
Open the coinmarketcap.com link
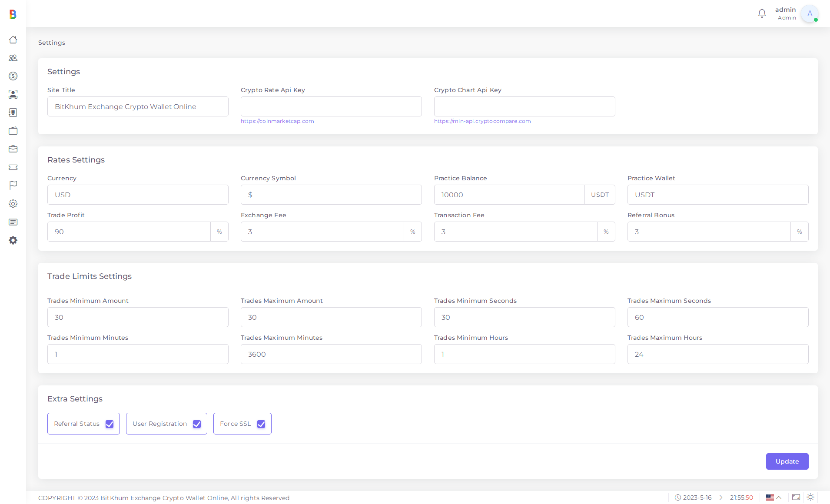tap(277, 121)
